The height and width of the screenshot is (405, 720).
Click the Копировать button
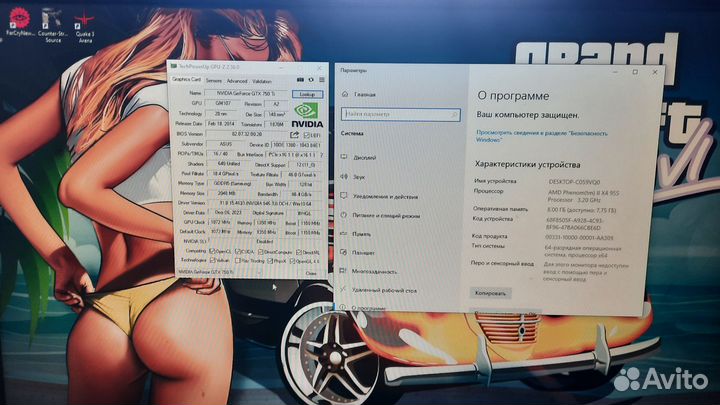point(490,293)
